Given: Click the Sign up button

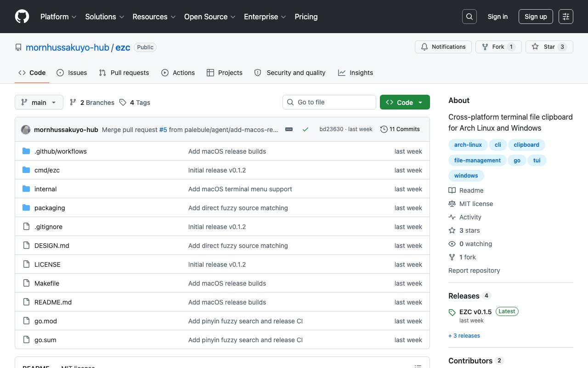Looking at the screenshot, I should point(536,17).
